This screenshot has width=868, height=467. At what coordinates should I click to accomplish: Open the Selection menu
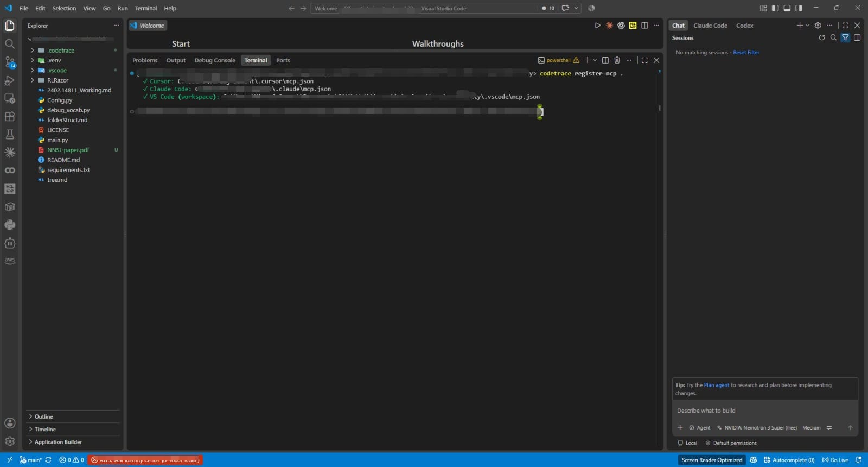(64, 8)
